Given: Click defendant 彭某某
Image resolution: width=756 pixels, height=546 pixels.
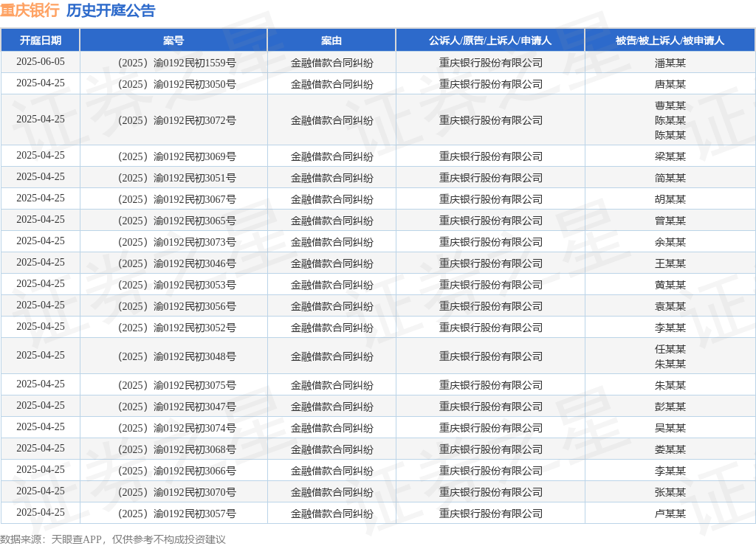Looking at the screenshot, I should [670, 407].
